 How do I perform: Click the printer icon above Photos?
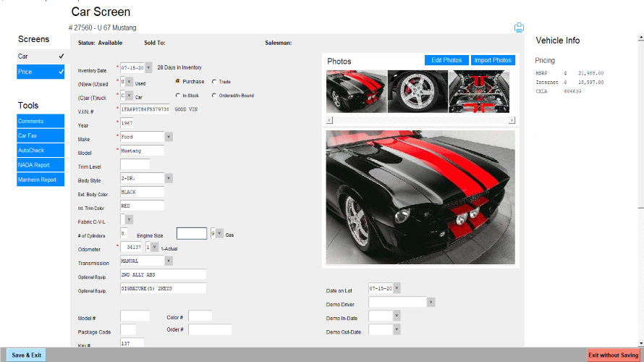[519, 28]
